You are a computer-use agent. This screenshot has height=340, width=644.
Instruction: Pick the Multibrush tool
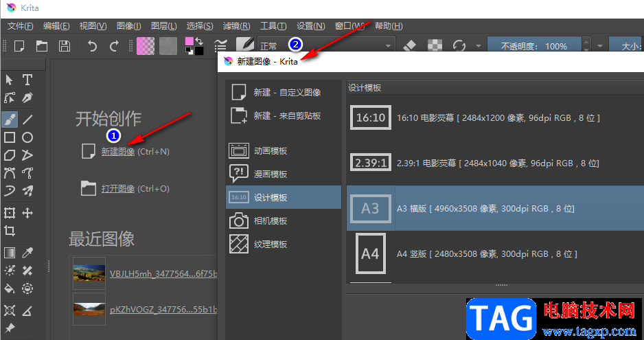[x=27, y=191]
